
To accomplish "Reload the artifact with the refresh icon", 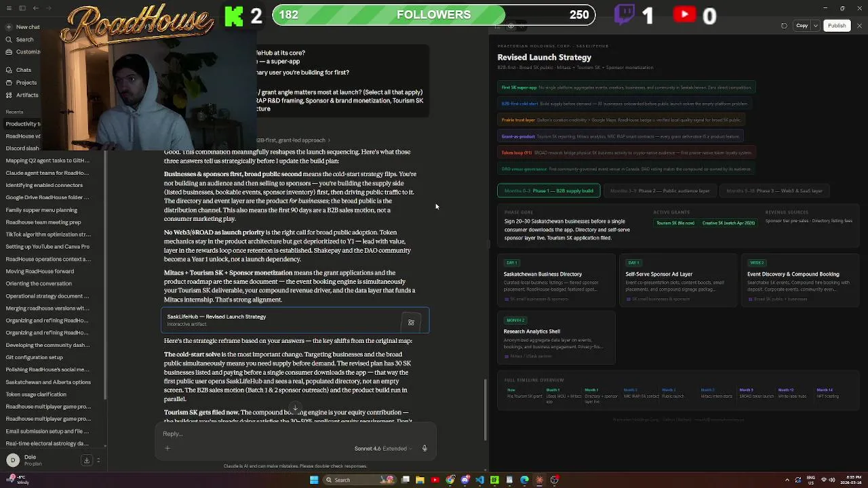I will [785, 26].
